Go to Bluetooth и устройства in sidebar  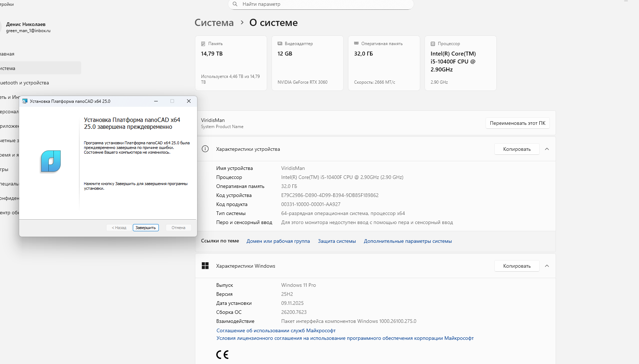pos(25,83)
